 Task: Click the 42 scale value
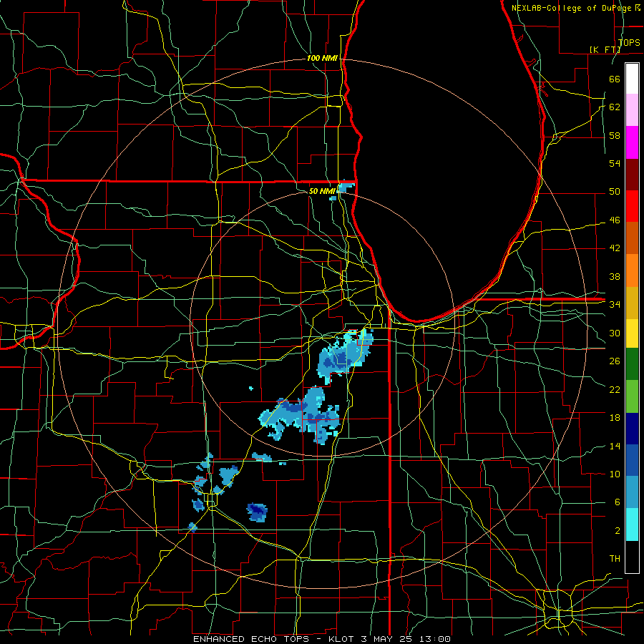pos(615,248)
